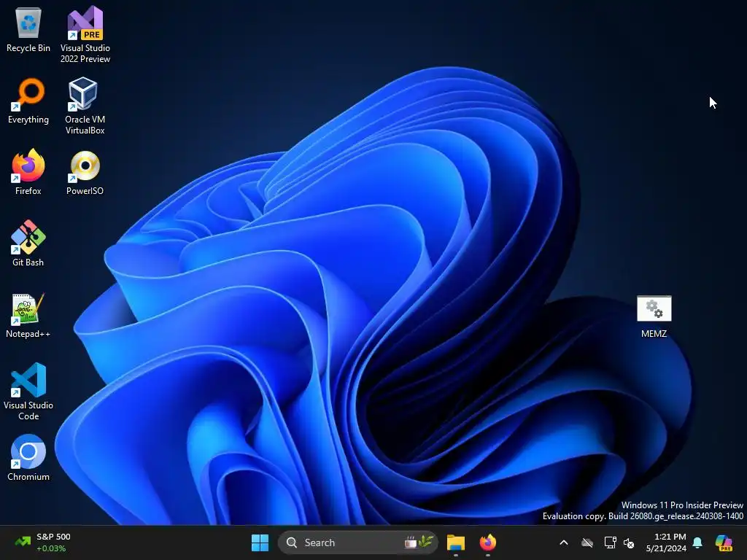Open Firefox from the taskbar
This screenshot has height=560, width=747.
coord(488,542)
